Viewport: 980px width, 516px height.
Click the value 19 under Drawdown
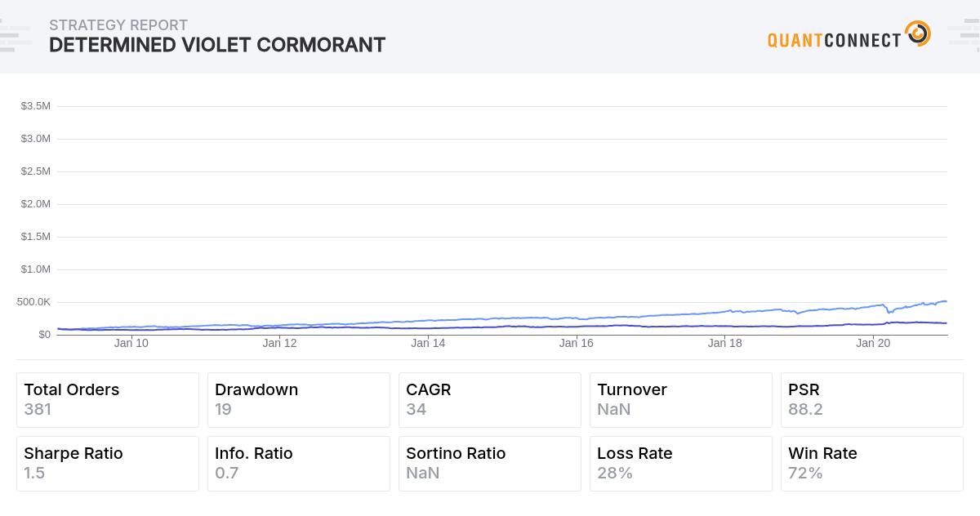click(224, 409)
